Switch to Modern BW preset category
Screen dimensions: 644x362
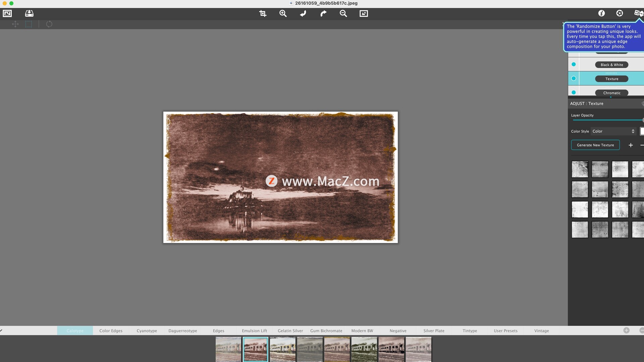(x=362, y=331)
